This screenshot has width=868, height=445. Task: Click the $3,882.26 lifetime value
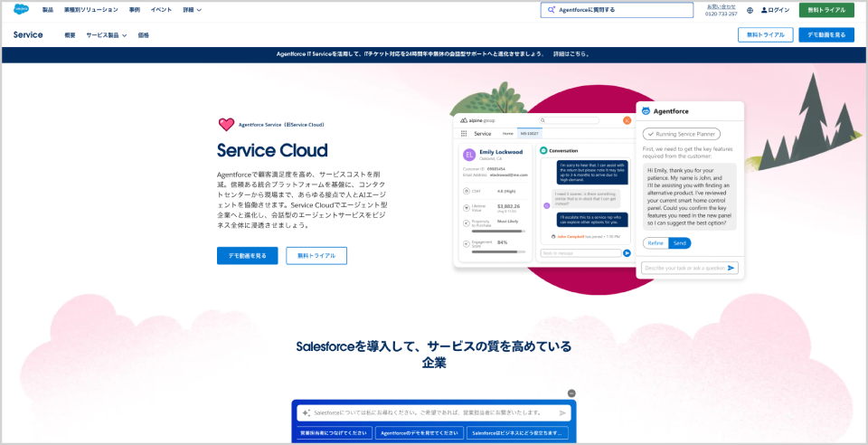tap(509, 206)
